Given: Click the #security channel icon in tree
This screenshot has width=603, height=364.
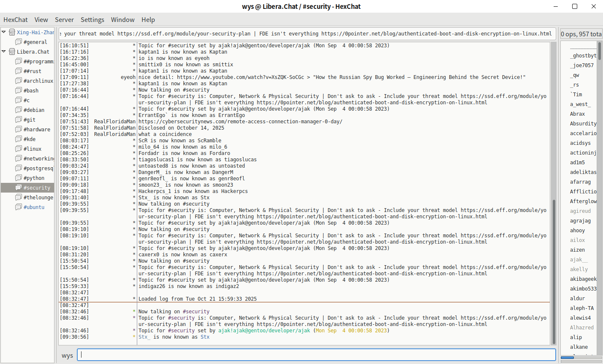Looking at the screenshot, I should [x=19, y=187].
